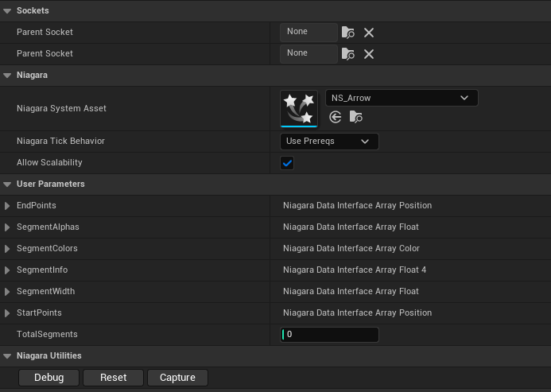Browse to socket for Parent Socket row above Niagara header
Viewport: 551px width, 392px height.
[x=348, y=54]
